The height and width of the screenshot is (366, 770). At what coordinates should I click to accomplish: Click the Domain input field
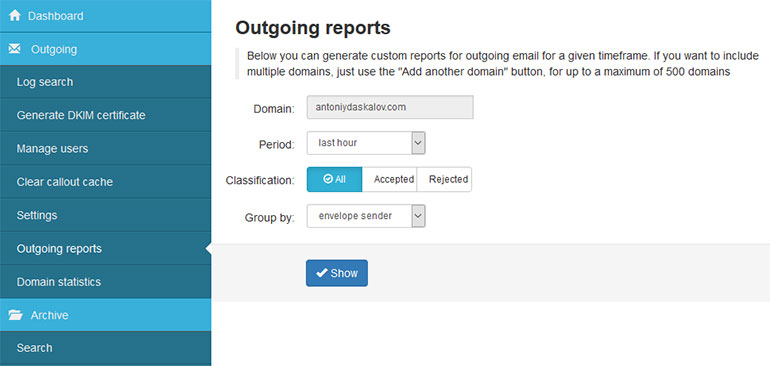pos(390,107)
